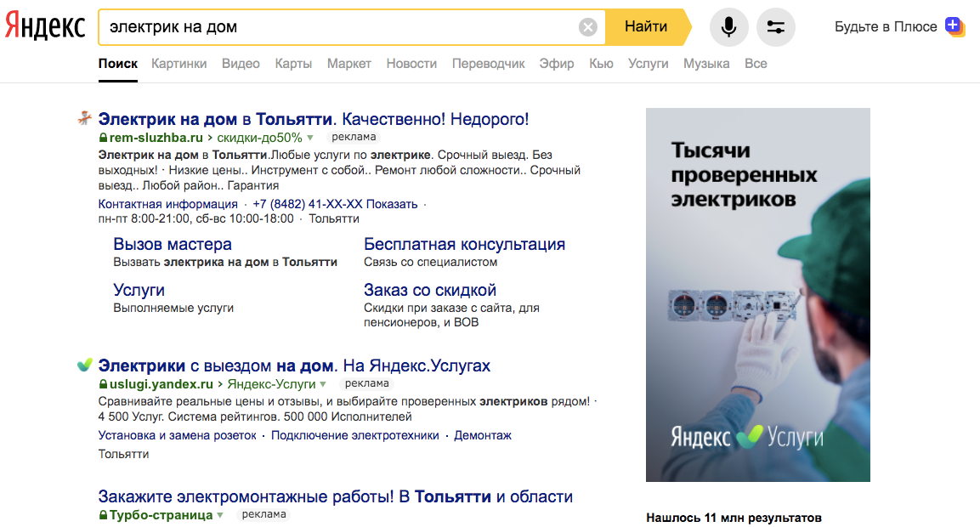Open the Демонтаж link
980x527 pixels.
click(x=483, y=436)
